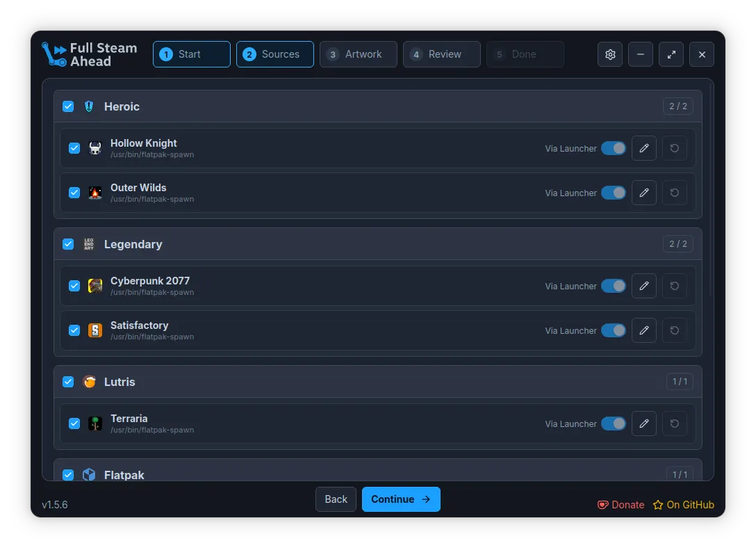Toggle Via Launcher for Outer Wilds
756x548 pixels.
tap(614, 193)
